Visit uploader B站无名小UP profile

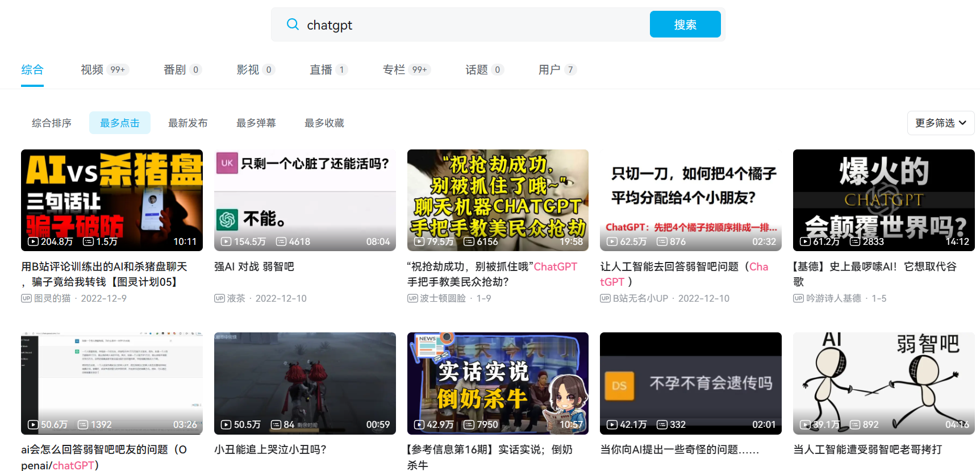coord(640,298)
